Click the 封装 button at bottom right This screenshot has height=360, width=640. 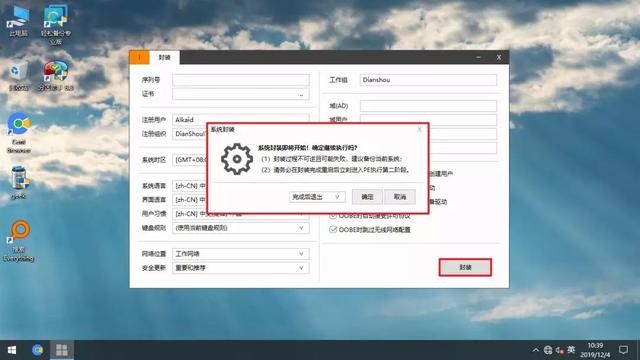465,267
